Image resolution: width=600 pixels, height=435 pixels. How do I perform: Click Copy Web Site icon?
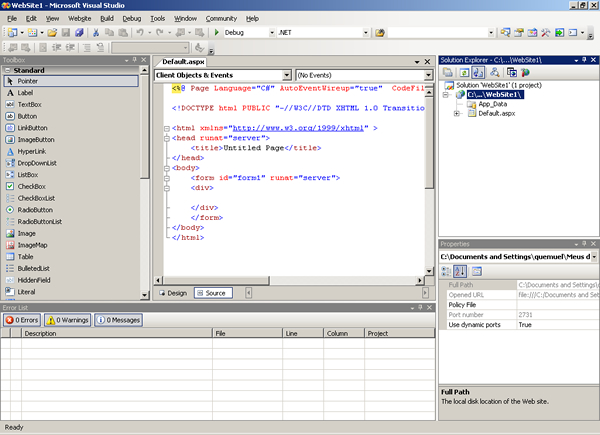click(x=512, y=72)
